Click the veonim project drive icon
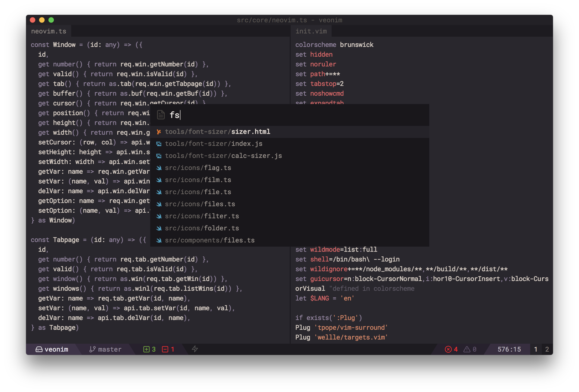 click(39, 349)
